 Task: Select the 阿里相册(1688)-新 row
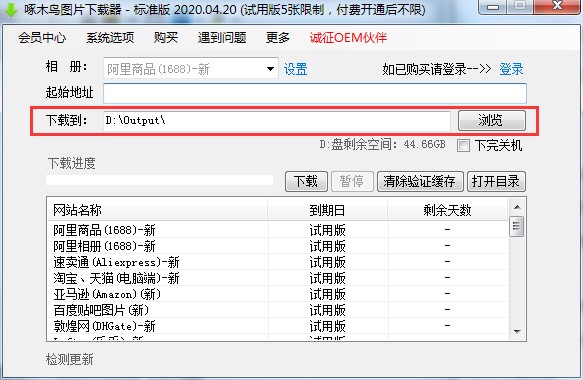point(278,246)
